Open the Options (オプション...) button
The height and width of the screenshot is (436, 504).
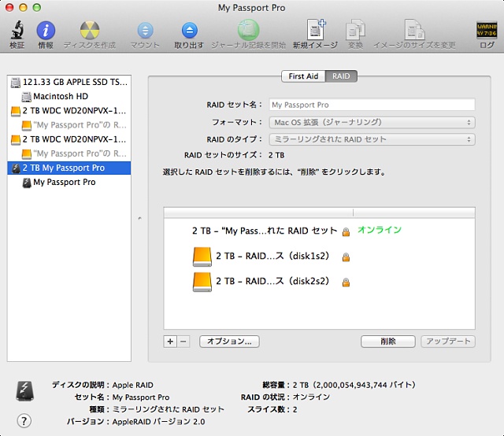pos(229,342)
